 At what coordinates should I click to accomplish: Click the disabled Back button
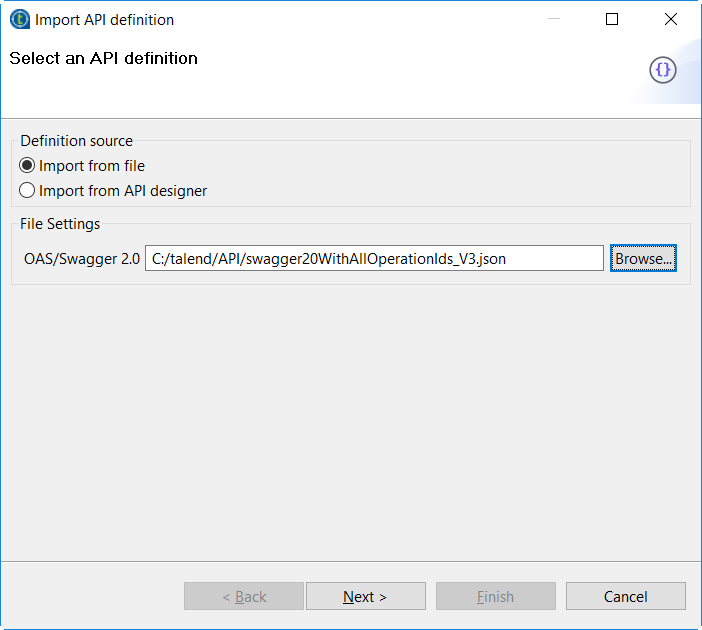coord(244,596)
